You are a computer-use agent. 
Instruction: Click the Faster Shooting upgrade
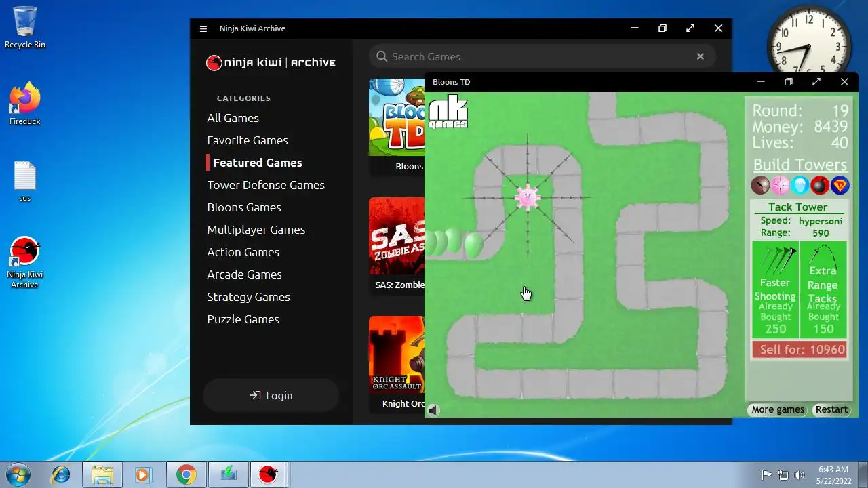775,290
